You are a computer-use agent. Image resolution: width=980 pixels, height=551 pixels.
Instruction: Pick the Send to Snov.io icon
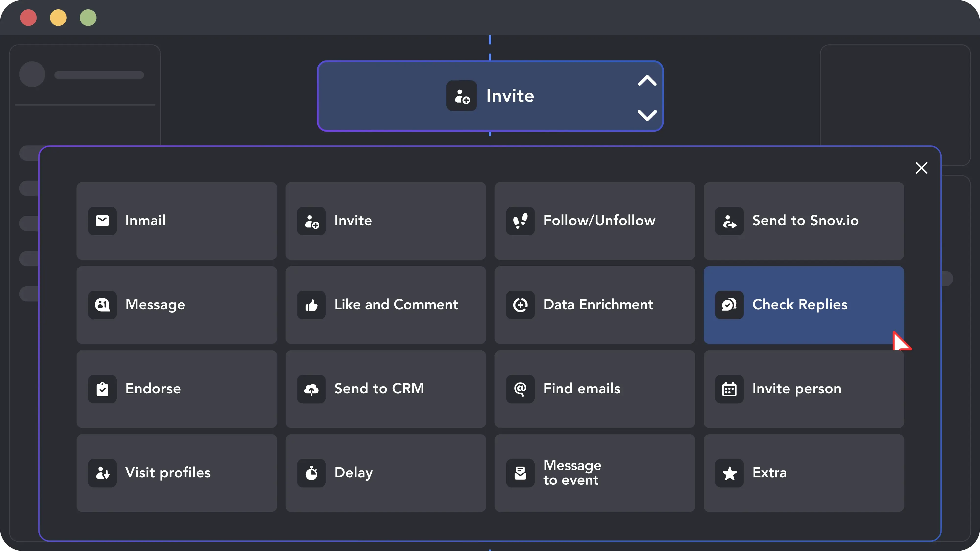click(729, 221)
